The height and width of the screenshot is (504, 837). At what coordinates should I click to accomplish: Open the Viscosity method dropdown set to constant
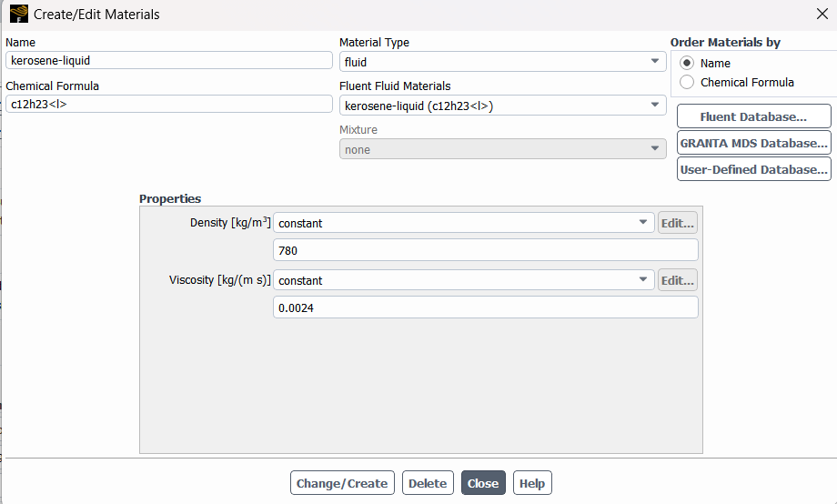463,280
